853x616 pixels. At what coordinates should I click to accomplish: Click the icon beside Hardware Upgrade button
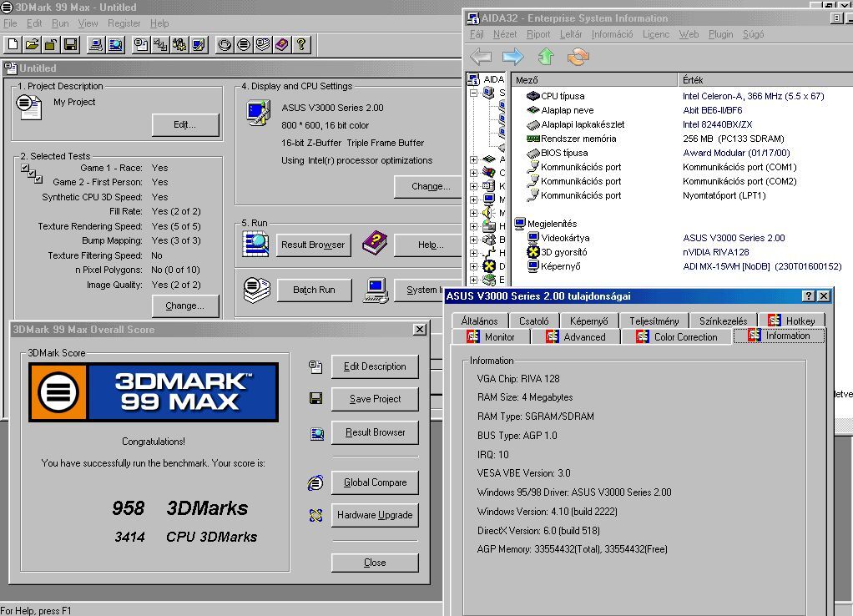[315, 515]
